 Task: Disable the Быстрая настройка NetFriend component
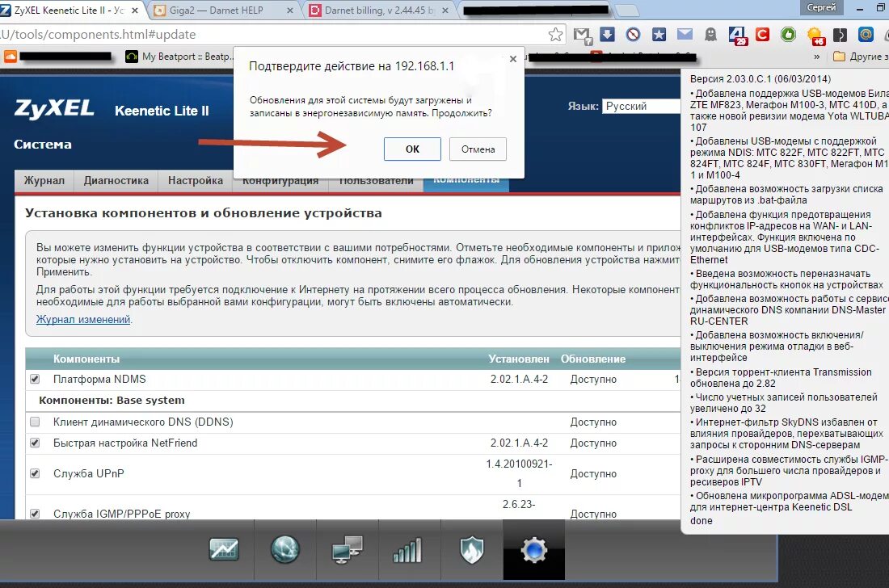coord(33,443)
